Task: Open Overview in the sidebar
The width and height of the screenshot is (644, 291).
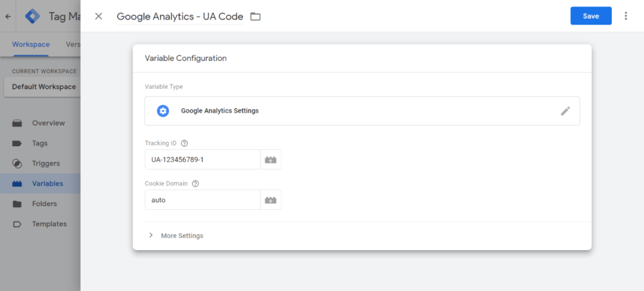Action: (40, 123)
